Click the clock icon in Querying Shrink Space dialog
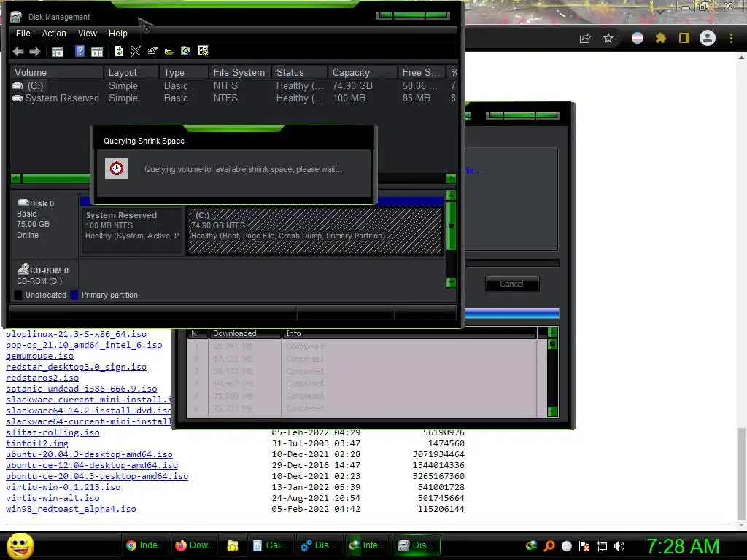 117,168
